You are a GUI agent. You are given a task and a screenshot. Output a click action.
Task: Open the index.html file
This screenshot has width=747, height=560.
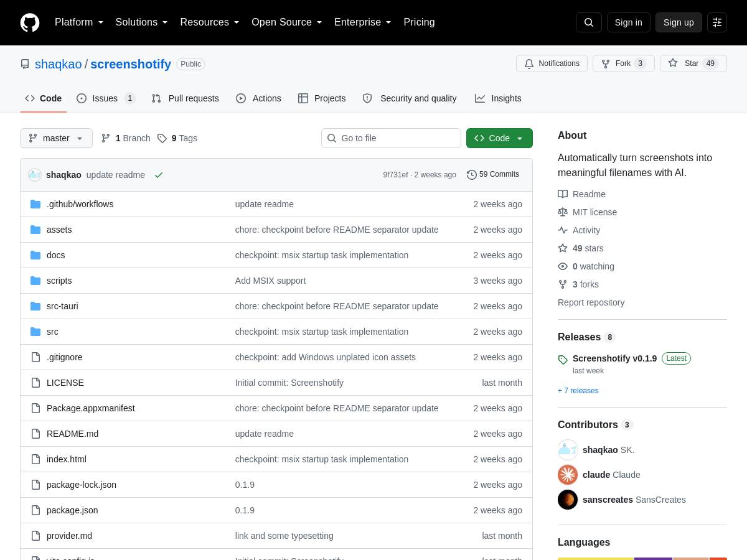click(67, 459)
